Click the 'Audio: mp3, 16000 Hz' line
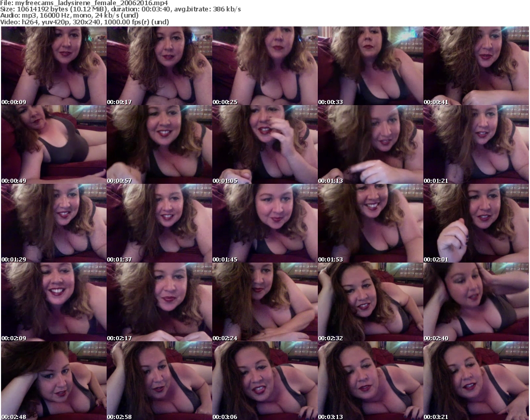Screen dimensions: 530x420 [69, 16]
